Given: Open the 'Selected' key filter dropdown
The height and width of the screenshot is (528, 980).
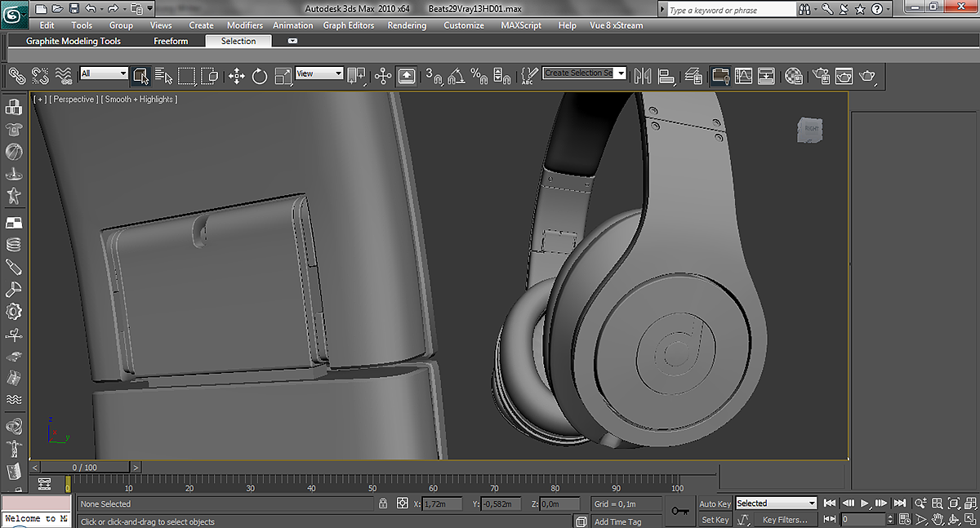Looking at the screenshot, I should pyautogui.click(x=775, y=504).
